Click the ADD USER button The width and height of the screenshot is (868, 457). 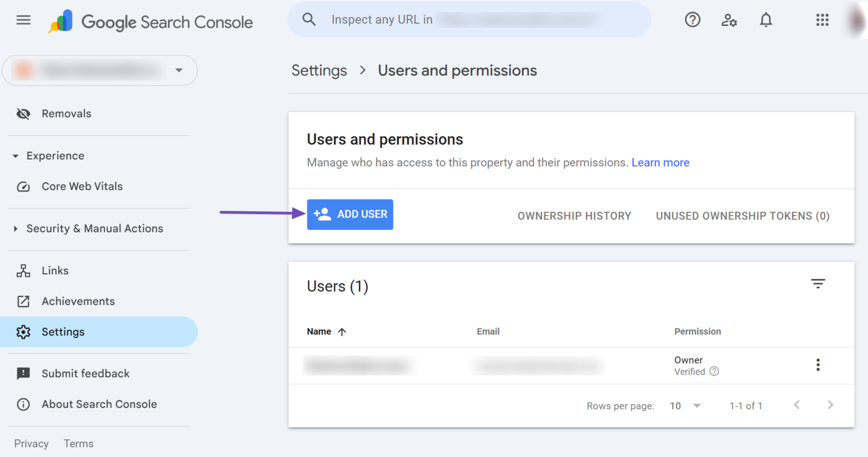[350, 215]
